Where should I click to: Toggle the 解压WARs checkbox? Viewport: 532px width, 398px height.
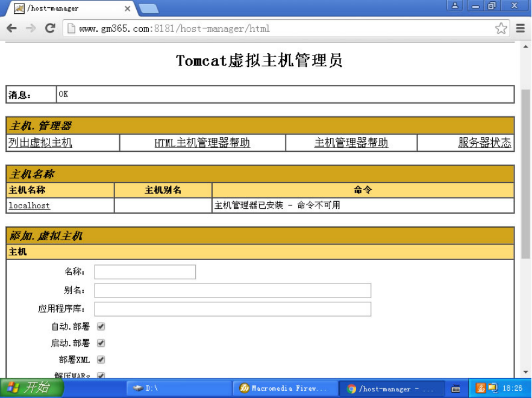click(x=101, y=375)
